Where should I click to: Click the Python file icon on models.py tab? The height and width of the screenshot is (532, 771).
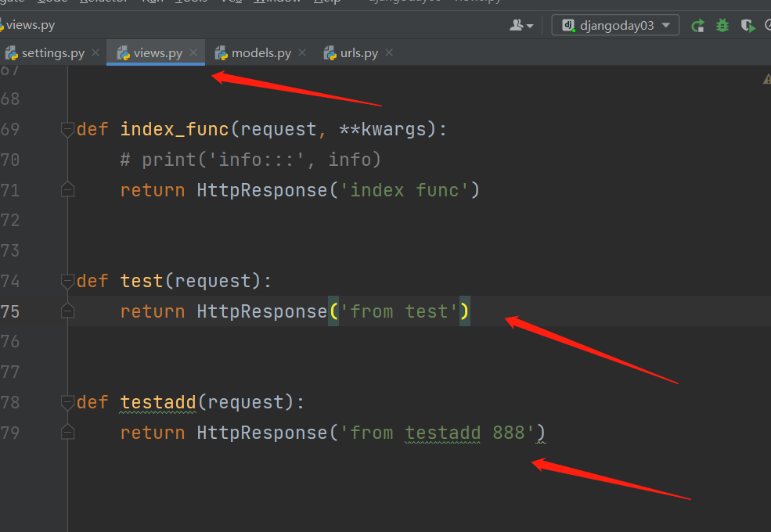point(222,52)
